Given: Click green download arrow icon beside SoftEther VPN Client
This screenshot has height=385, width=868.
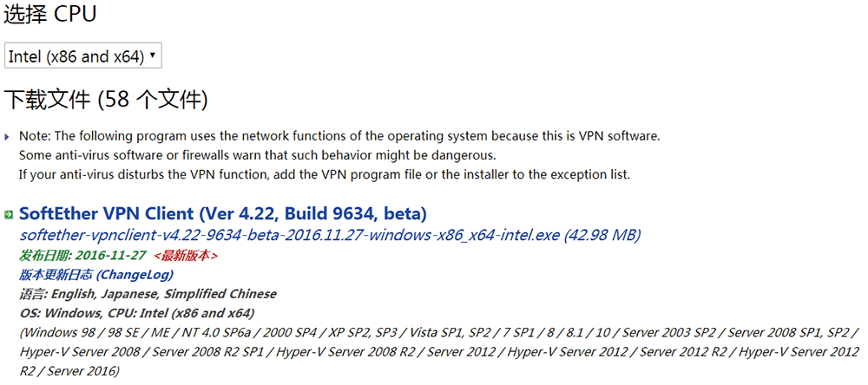Looking at the screenshot, I should [x=9, y=215].
